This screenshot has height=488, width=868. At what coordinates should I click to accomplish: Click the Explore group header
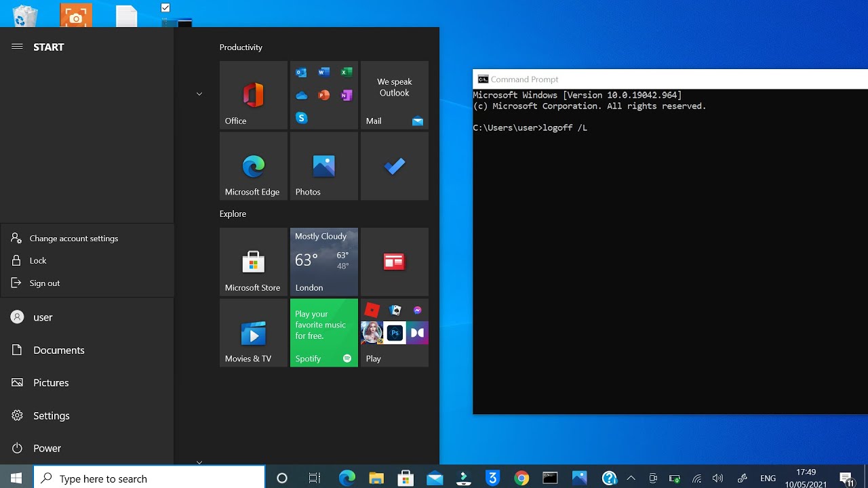(233, 213)
